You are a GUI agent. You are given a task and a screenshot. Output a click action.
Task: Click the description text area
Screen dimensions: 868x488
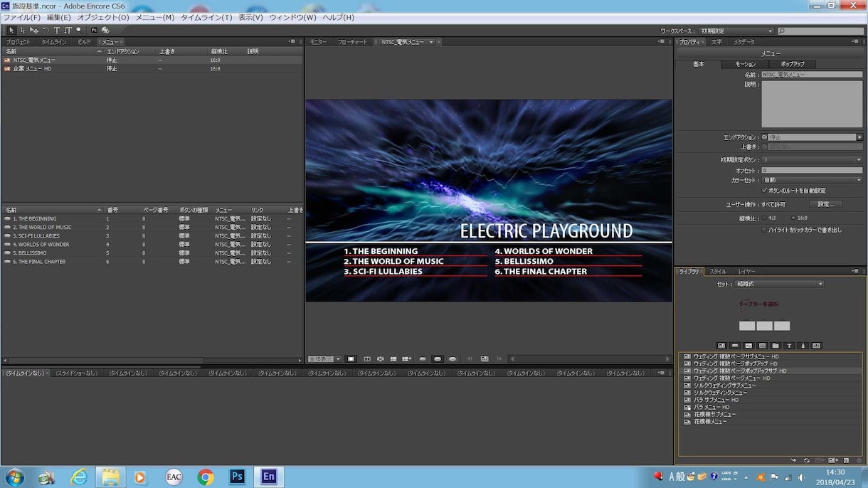click(812, 104)
